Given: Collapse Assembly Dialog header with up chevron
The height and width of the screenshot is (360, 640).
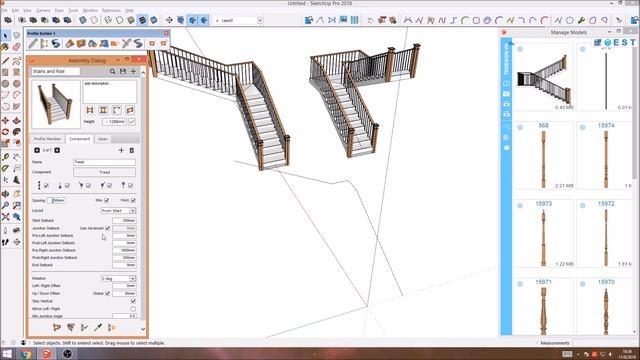Looking at the screenshot, I should [x=143, y=73].
